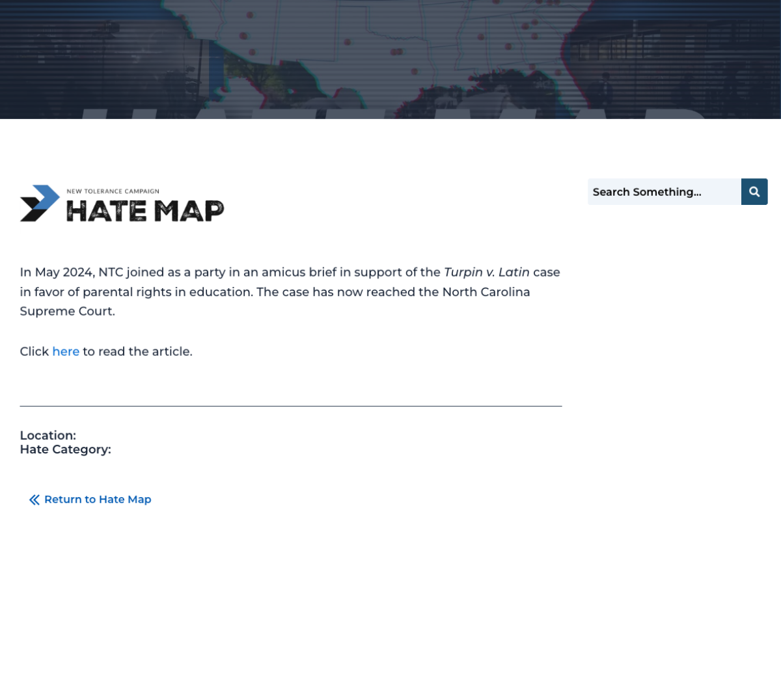Click the double chevron return icon
781x700 pixels.
click(34, 500)
